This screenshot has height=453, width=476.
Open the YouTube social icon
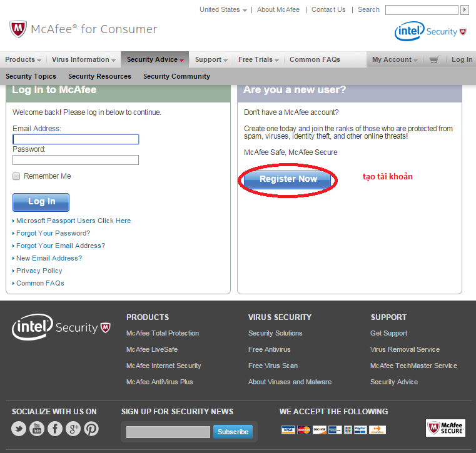pos(37,429)
